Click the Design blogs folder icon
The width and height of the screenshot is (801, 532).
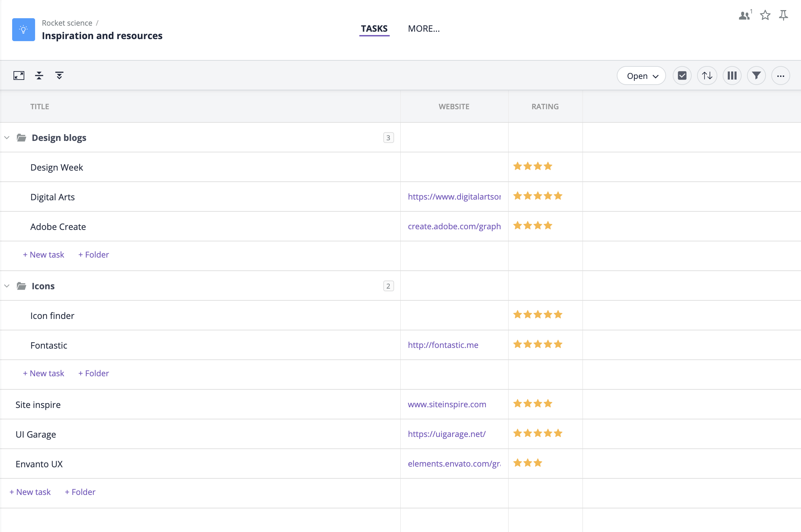[x=21, y=138]
